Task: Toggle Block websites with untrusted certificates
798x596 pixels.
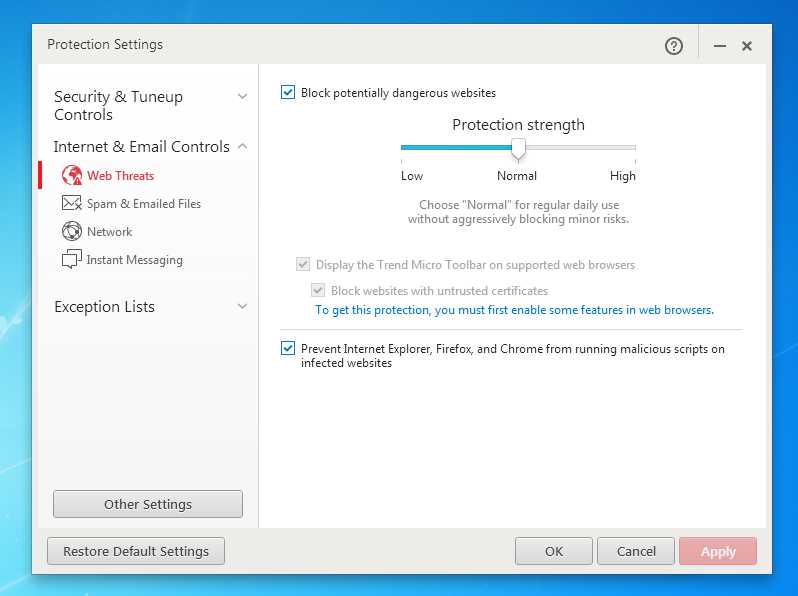Action: coord(318,291)
